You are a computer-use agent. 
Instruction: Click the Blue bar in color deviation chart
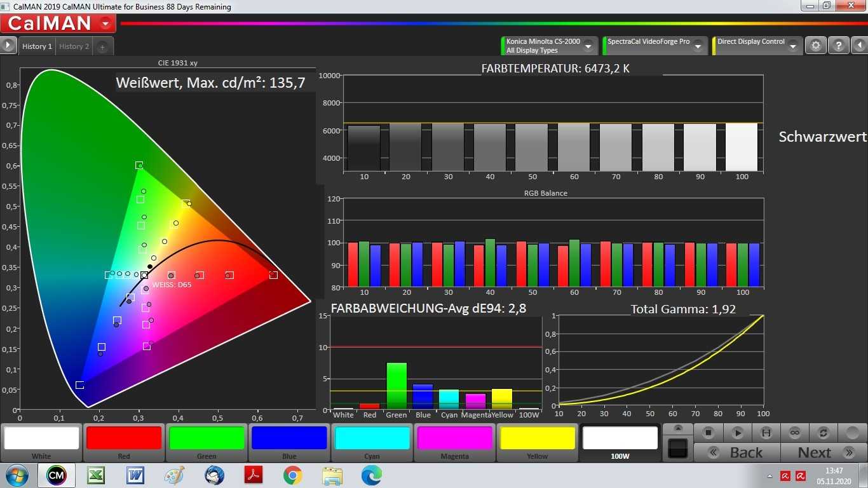click(423, 396)
